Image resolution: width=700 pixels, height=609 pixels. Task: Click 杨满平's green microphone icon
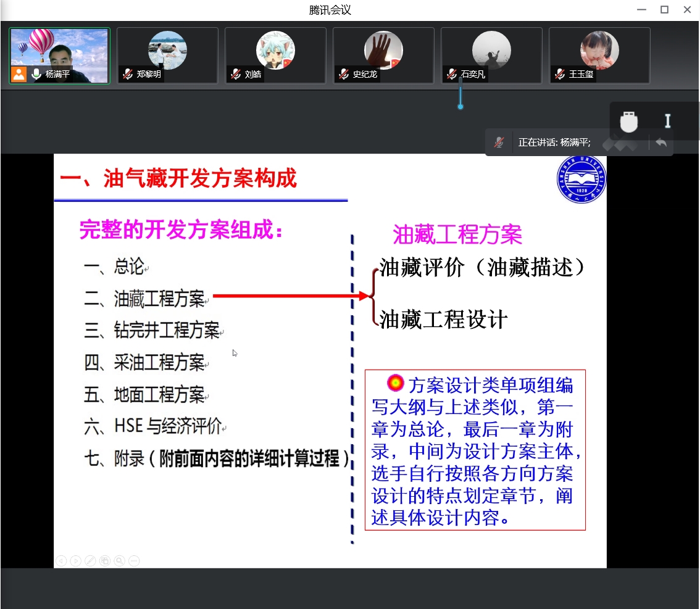[x=36, y=75]
